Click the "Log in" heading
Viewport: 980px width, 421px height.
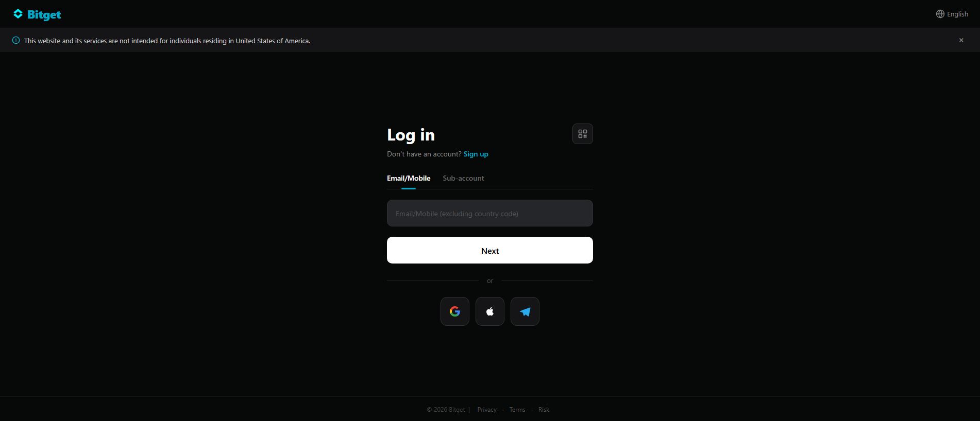point(411,135)
